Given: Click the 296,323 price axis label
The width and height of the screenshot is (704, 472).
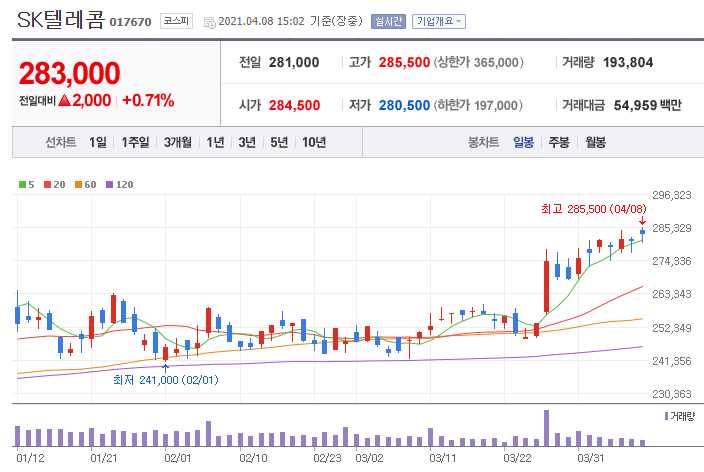Looking at the screenshot, I should 672,195.
